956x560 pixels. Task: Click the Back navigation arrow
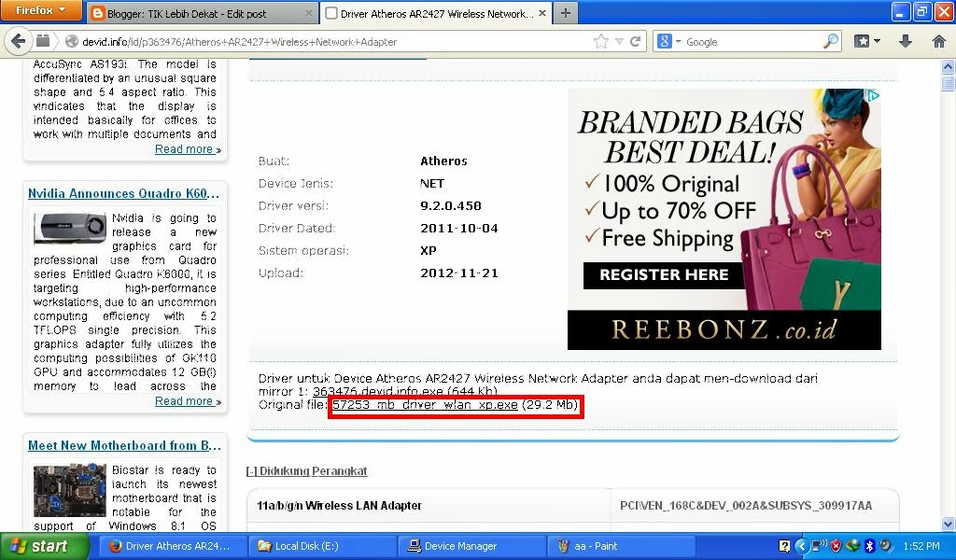[x=19, y=41]
